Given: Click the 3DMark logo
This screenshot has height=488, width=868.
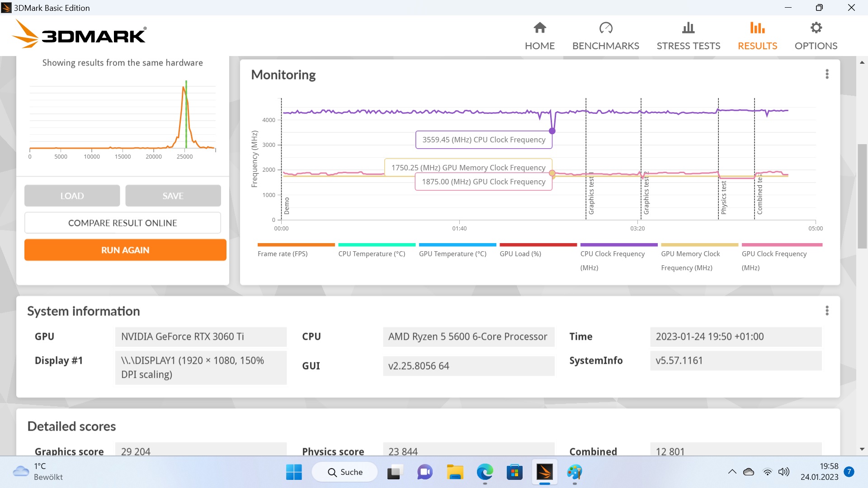Looking at the screenshot, I should [x=79, y=34].
